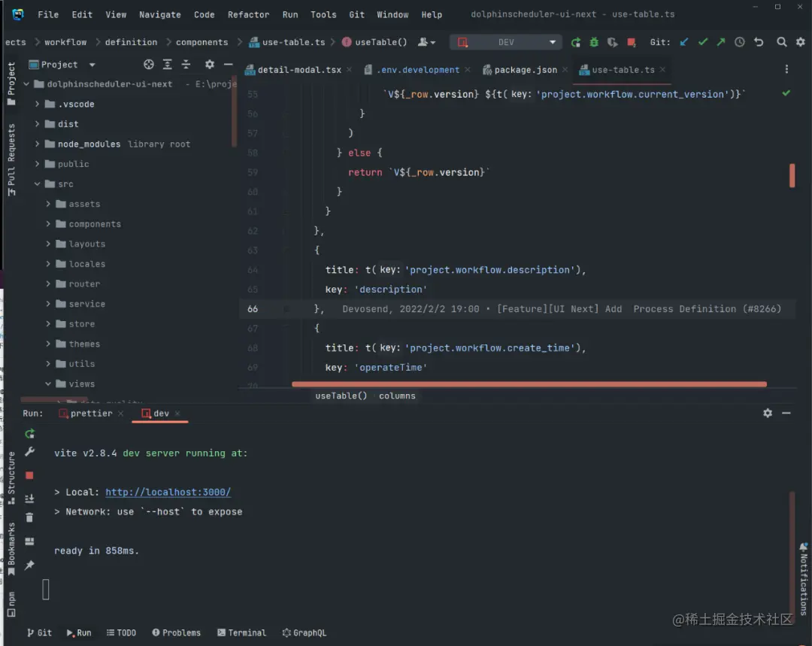Show Git history via the clock icon
The height and width of the screenshot is (646, 812).
click(x=740, y=42)
